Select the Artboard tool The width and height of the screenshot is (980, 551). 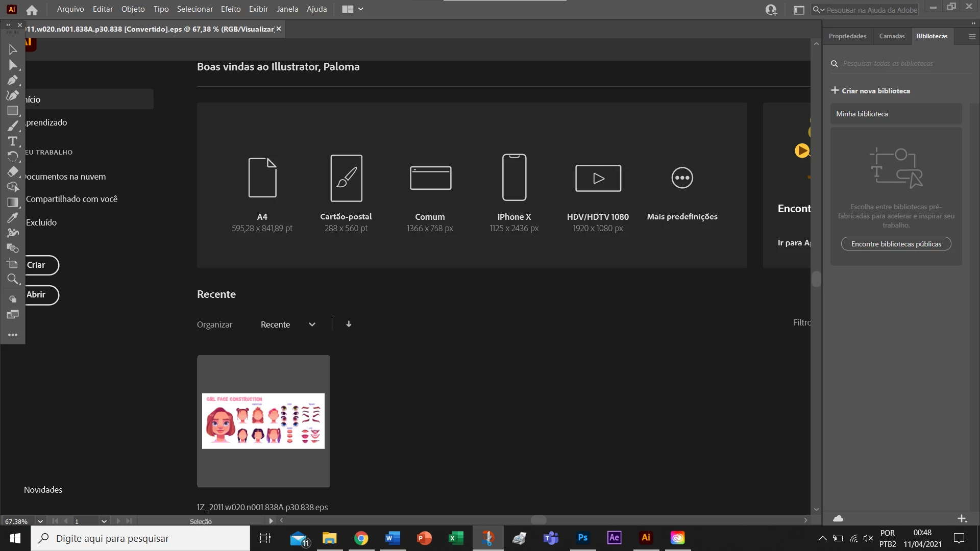[13, 264]
